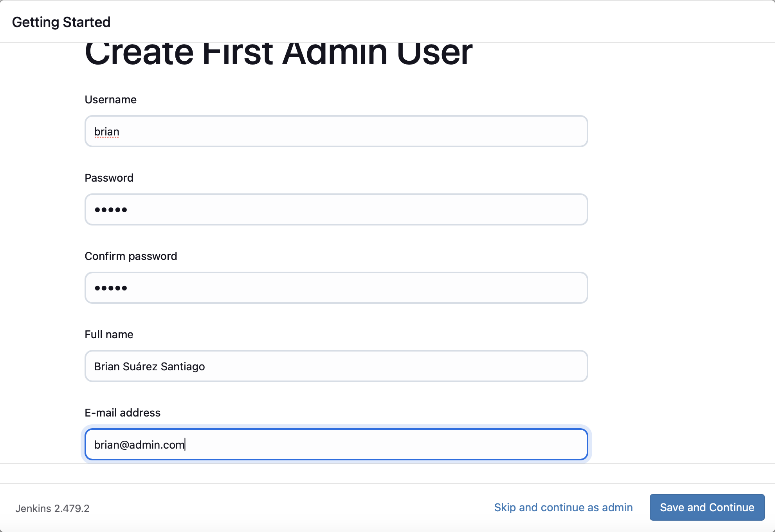Viewport: 775px width, 532px height.
Task: Focus the E-mail address input field
Action: [x=336, y=445]
